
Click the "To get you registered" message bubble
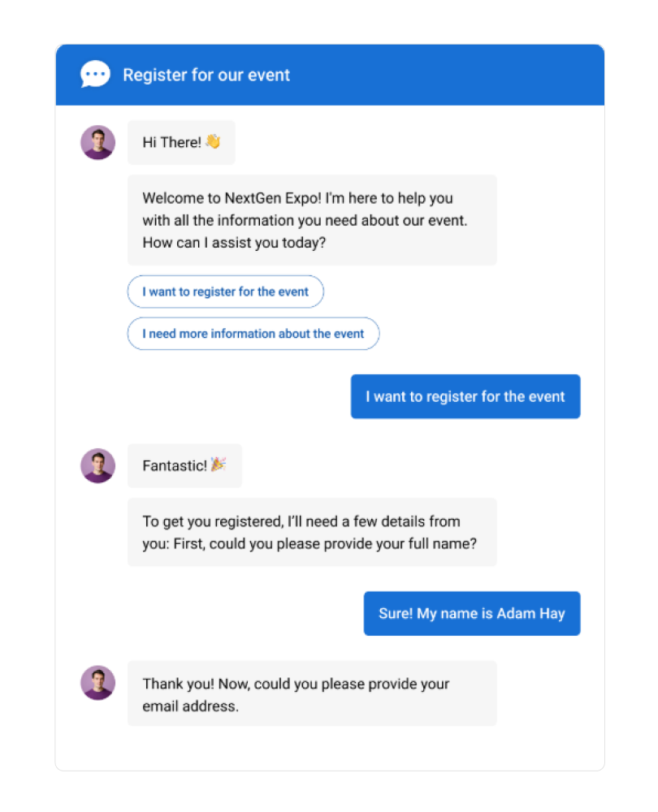click(311, 533)
